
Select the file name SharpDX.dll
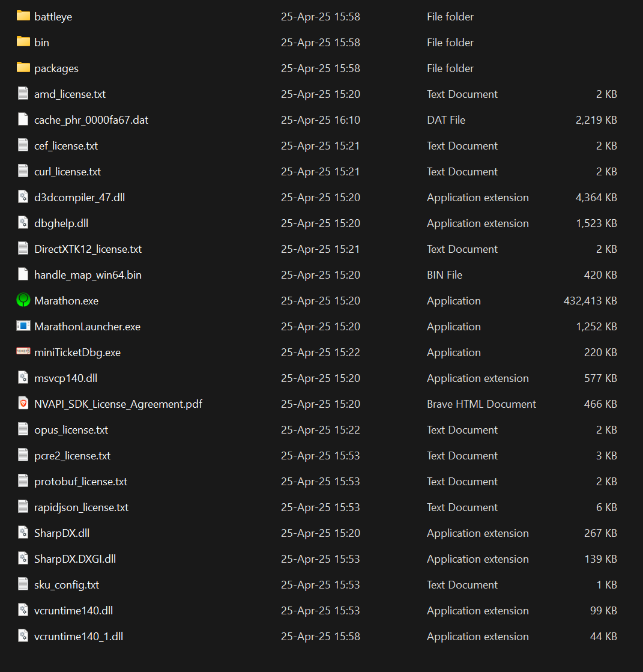point(62,533)
